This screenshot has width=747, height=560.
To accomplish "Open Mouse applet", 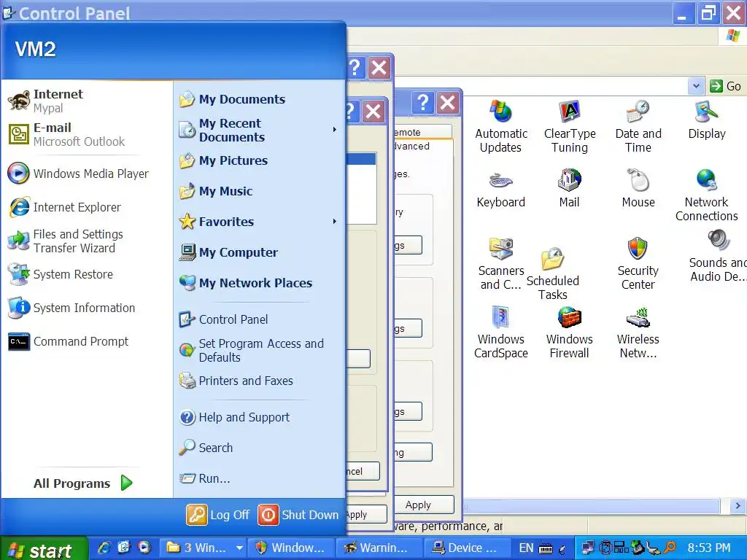I will (x=638, y=188).
